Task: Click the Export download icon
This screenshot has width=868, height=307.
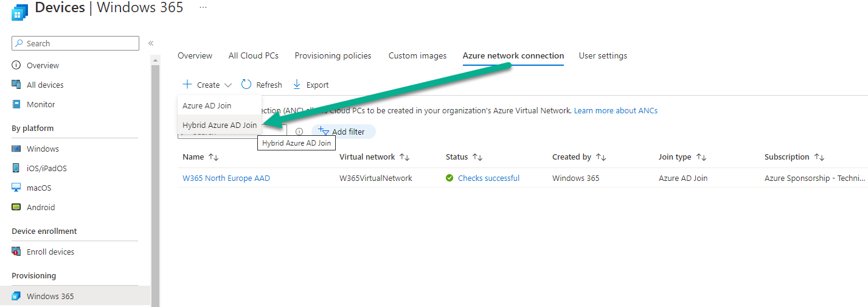Action: [x=297, y=85]
